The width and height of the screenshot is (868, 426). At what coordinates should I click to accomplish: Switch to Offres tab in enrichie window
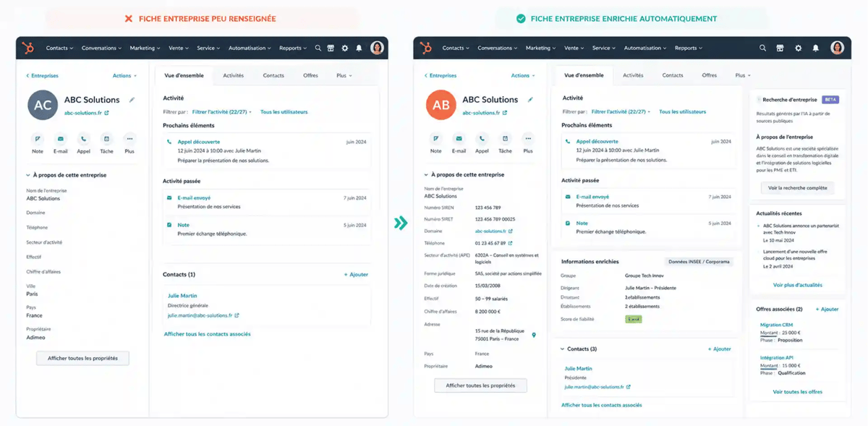tap(710, 75)
